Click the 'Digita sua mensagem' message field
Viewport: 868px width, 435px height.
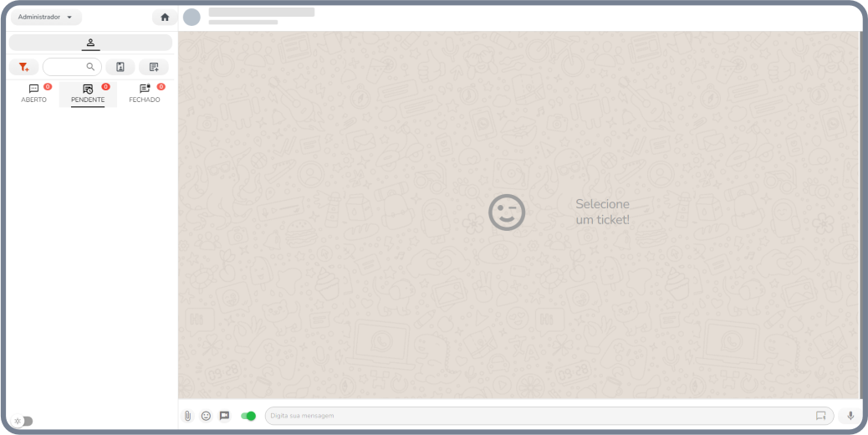535,416
